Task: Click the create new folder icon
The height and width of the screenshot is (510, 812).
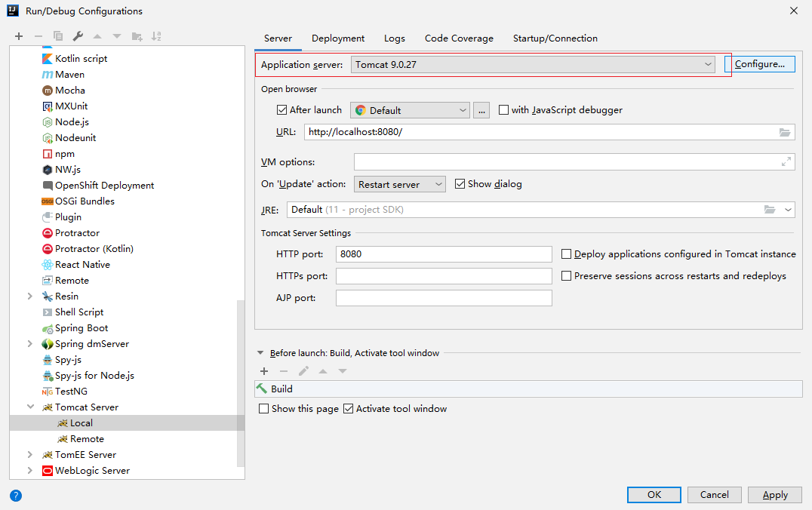Action: point(137,36)
